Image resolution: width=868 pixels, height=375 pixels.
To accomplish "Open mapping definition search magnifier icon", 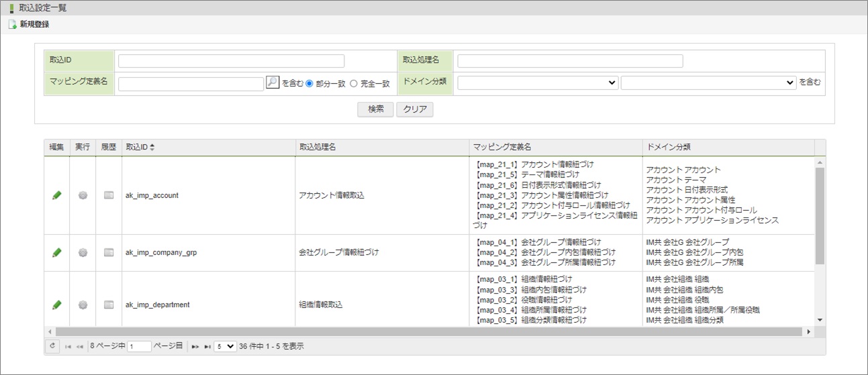I will 273,83.
